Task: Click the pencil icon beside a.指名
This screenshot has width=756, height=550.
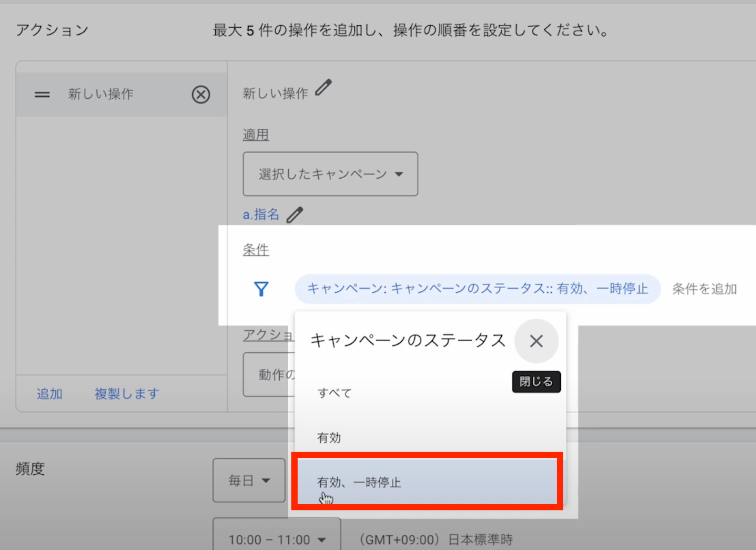Action: coord(295,215)
